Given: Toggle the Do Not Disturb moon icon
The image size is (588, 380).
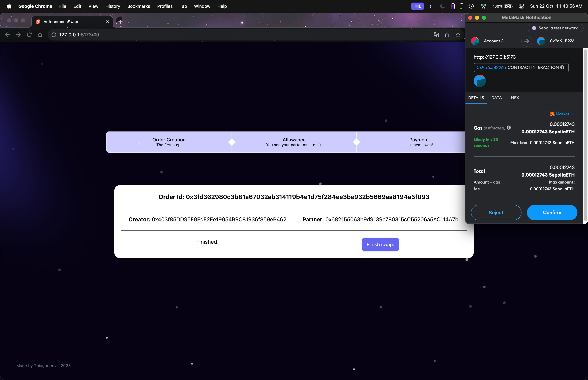Looking at the screenshot, I should [x=442, y=6].
